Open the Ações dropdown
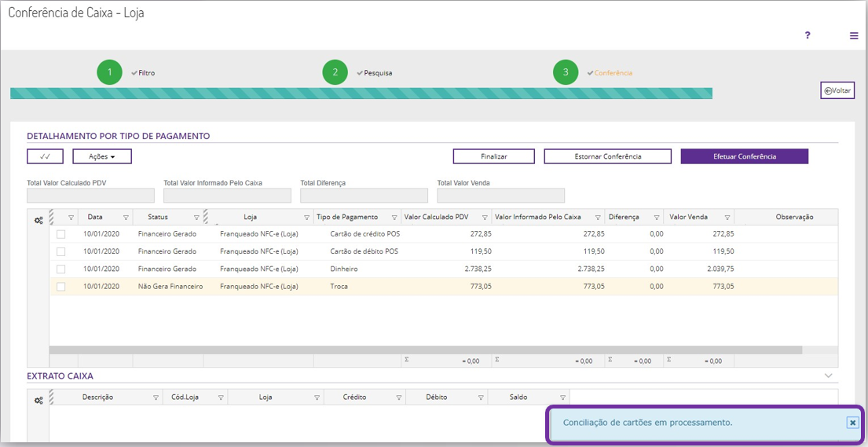The height and width of the screenshot is (447, 868). (102, 156)
